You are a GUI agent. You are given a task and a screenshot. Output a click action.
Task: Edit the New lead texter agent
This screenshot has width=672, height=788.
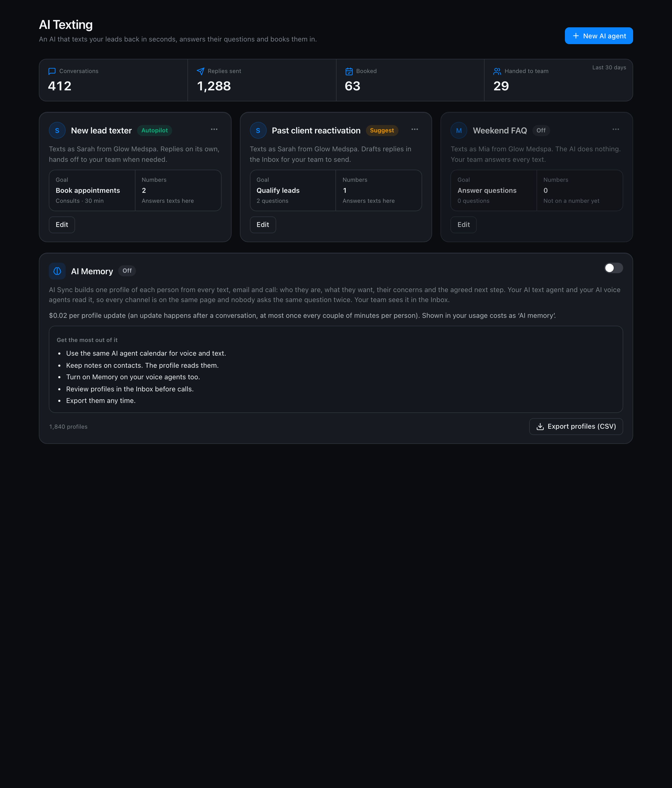[x=62, y=225]
